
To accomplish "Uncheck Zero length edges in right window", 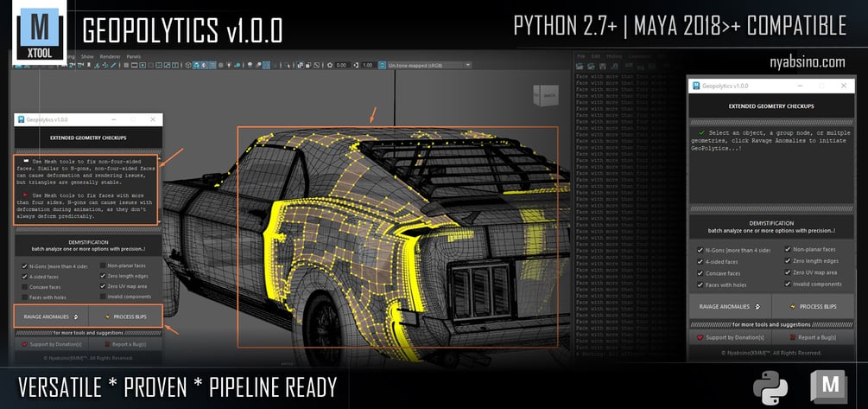I will tap(788, 260).
